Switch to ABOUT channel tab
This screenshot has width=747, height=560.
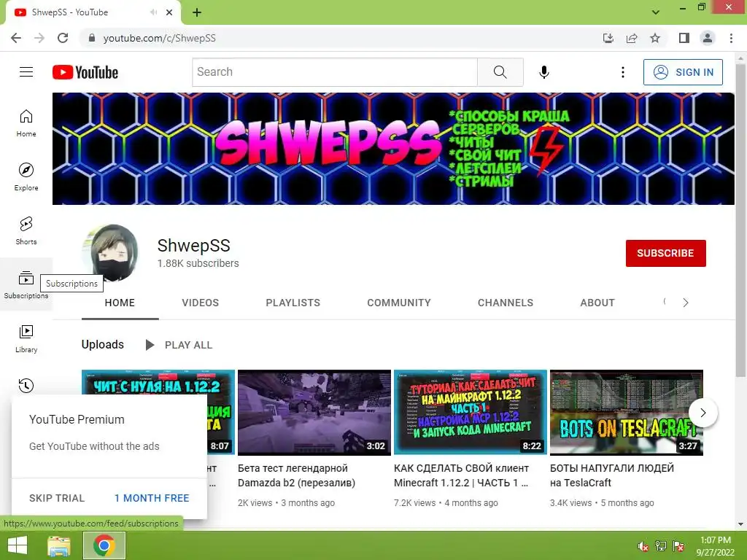(x=597, y=303)
